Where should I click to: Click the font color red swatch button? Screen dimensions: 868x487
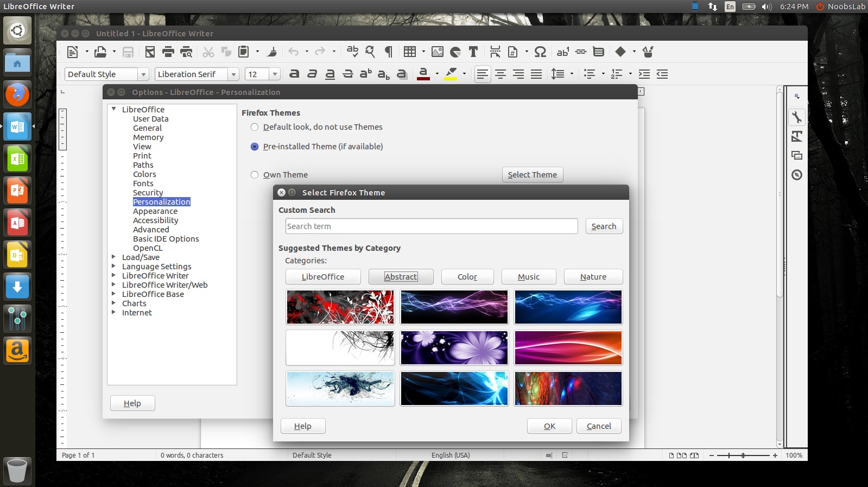(423, 74)
